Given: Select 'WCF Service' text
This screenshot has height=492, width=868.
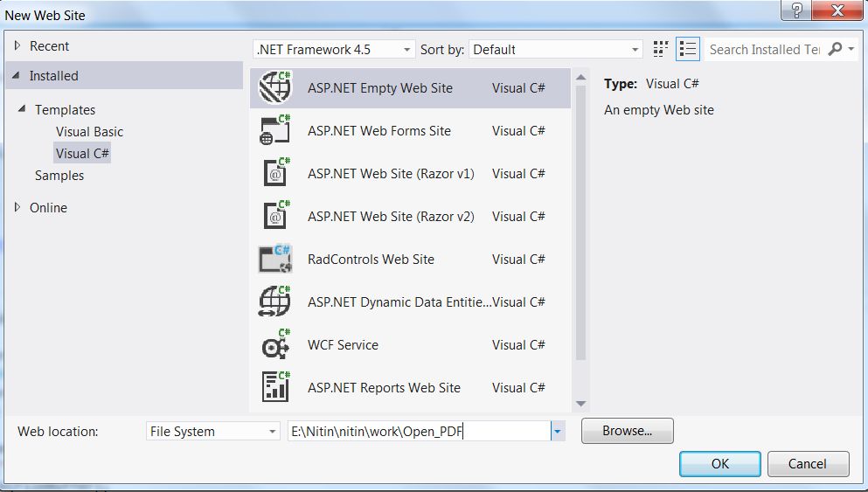Looking at the screenshot, I should coord(343,345).
